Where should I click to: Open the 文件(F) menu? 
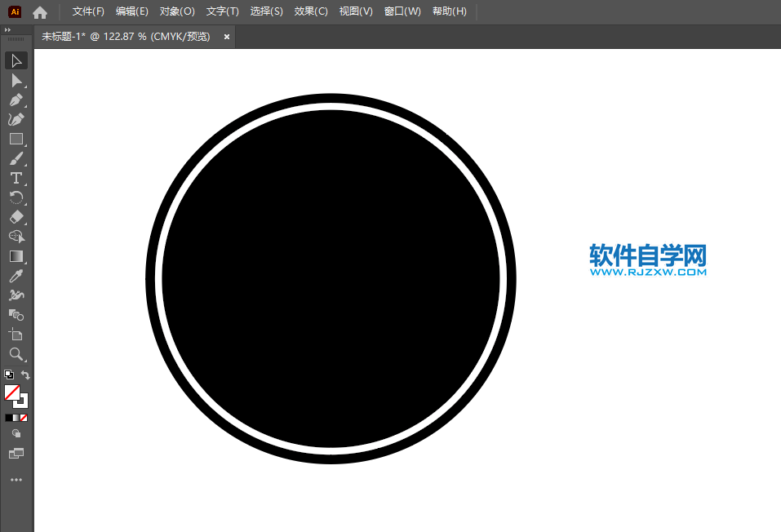click(x=88, y=11)
